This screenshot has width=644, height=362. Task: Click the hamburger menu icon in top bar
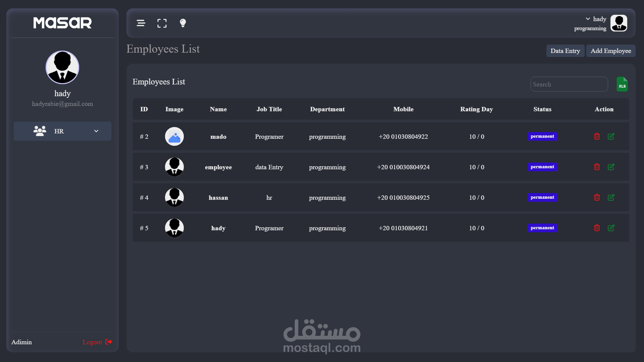[x=141, y=23]
